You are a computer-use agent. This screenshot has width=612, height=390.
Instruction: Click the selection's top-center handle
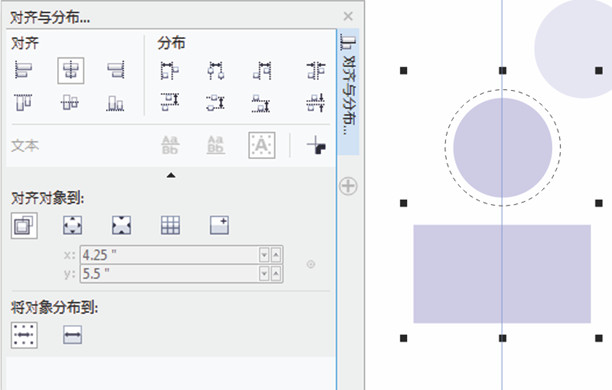[503, 71]
